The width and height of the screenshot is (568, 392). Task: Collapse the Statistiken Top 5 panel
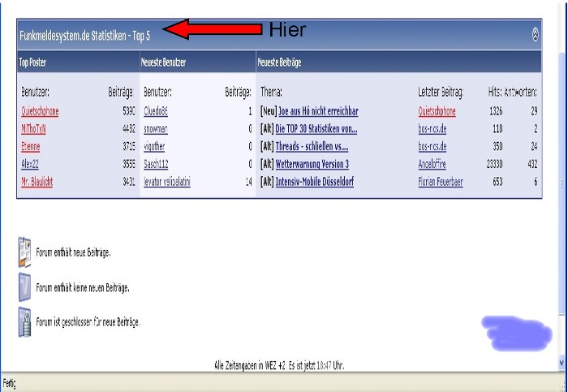tap(535, 34)
